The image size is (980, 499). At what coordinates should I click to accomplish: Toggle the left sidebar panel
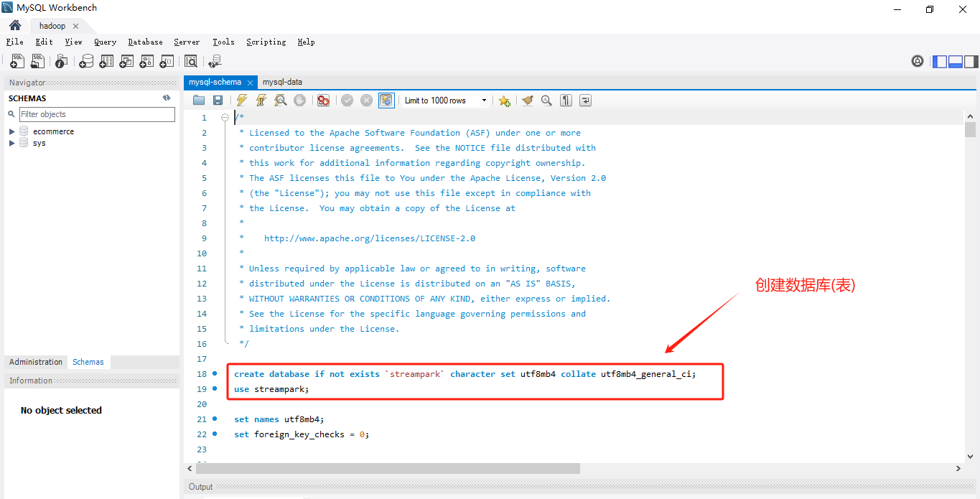[x=940, y=62]
